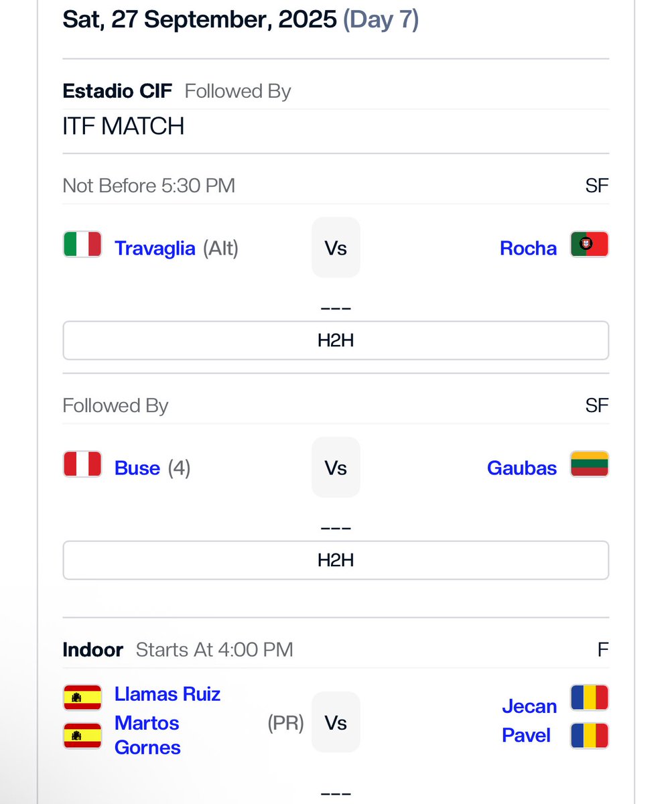Click Romania flag next to Pavel

[x=590, y=736]
